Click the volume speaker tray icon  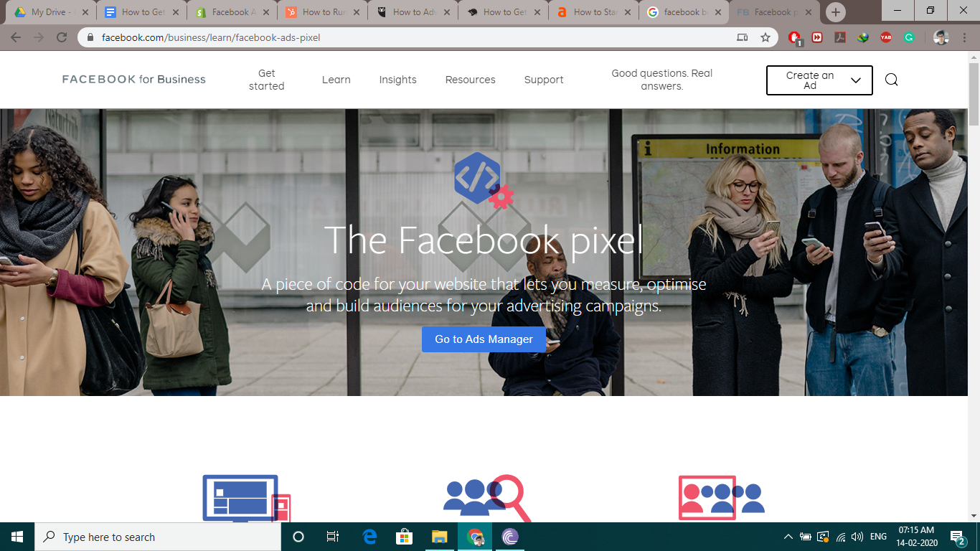(857, 537)
